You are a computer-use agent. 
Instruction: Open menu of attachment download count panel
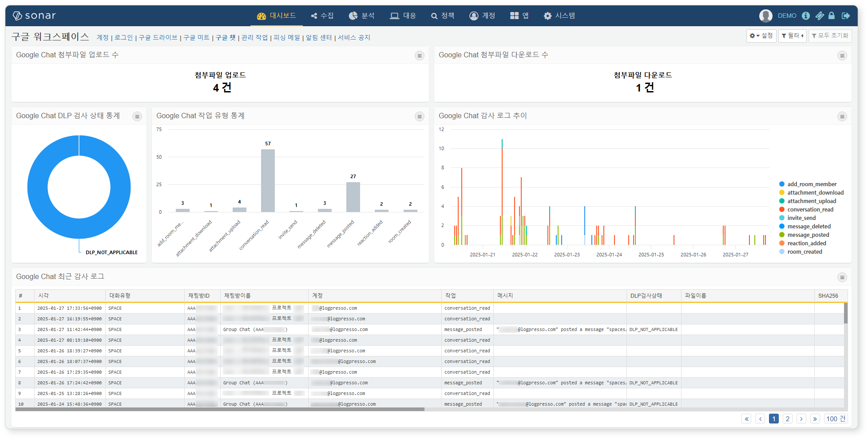pos(842,56)
